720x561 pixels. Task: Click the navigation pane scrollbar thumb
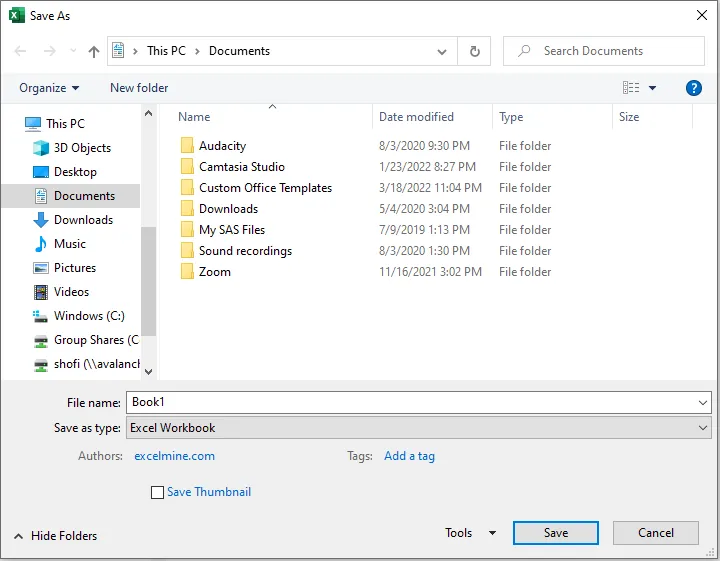tap(148, 281)
